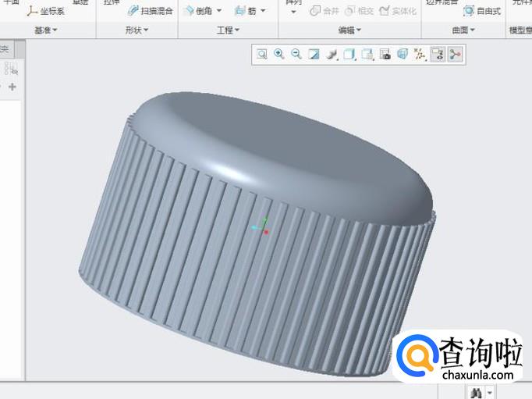The height and width of the screenshot is (399, 532).
Task: Expand the 形状 group menu
Action: (137, 30)
